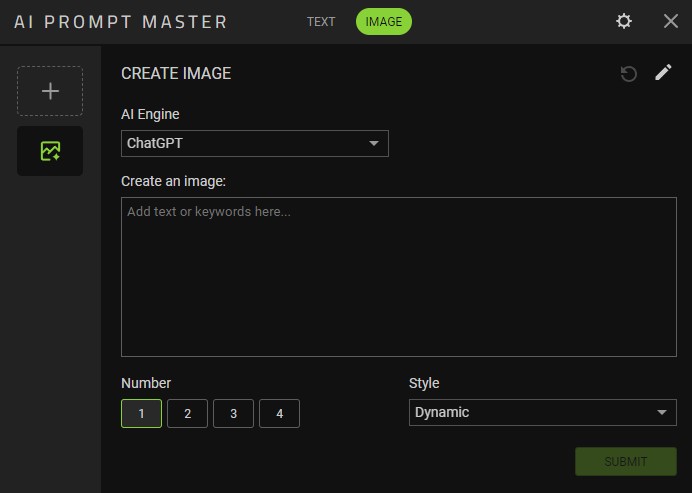The height and width of the screenshot is (493, 692).
Task: Set number of images to 3
Action: point(233,414)
